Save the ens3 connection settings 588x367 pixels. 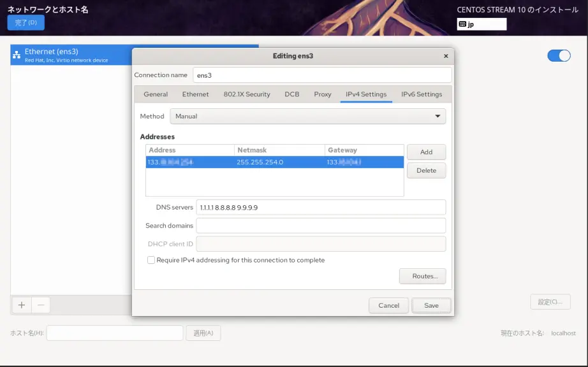tap(431, 306)
